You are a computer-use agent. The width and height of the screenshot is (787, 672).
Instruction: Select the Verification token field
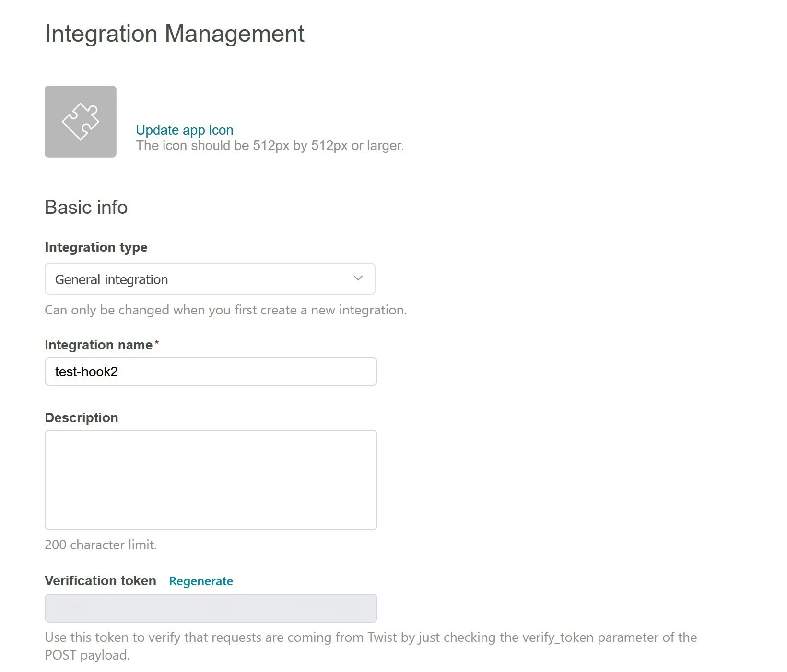211,608
